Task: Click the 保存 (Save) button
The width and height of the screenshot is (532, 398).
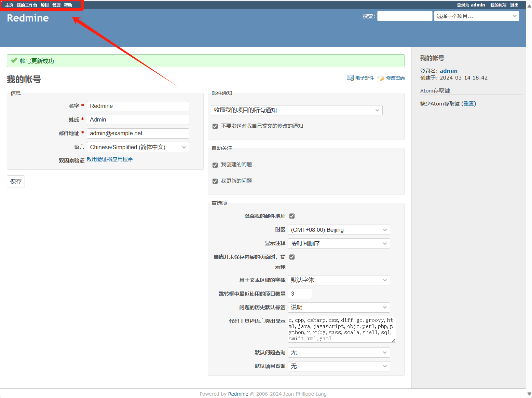Action: pos(16,182)
